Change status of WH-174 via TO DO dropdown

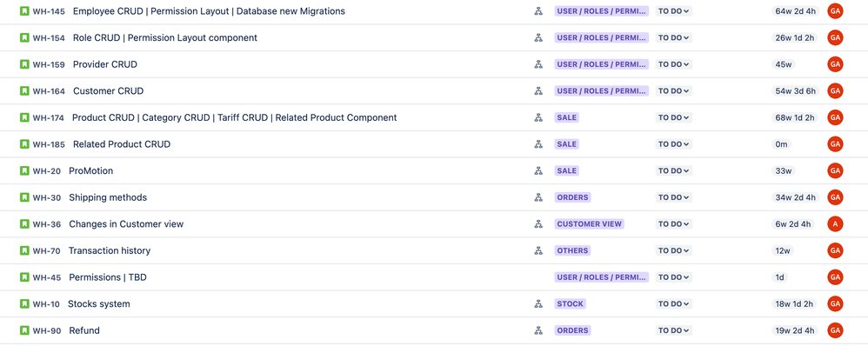674,117
